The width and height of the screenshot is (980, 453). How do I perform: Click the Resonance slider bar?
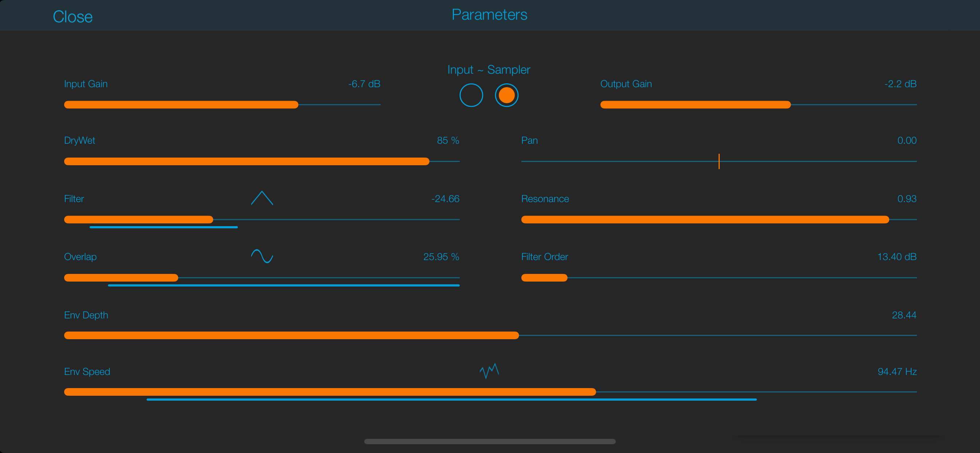(719, 220)
